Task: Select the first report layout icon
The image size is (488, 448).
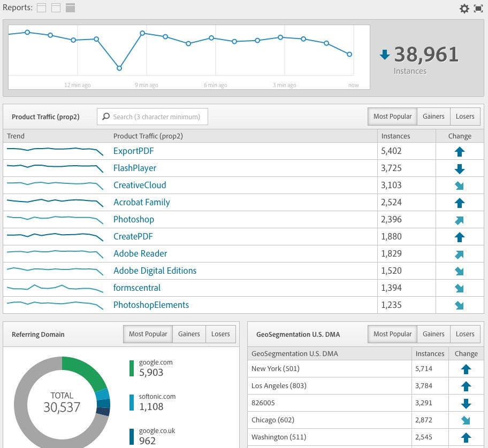Action: [41, 7]
